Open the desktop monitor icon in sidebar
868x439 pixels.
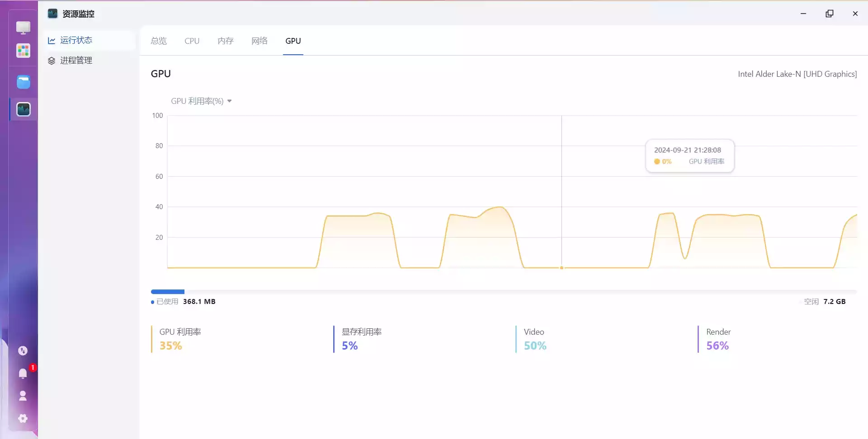[x=23, y=28]
